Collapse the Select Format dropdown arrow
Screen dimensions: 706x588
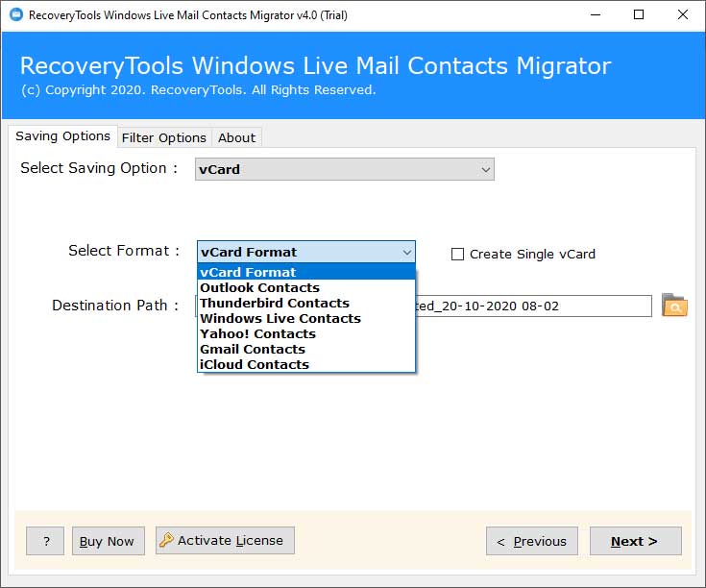click(406, 252)
